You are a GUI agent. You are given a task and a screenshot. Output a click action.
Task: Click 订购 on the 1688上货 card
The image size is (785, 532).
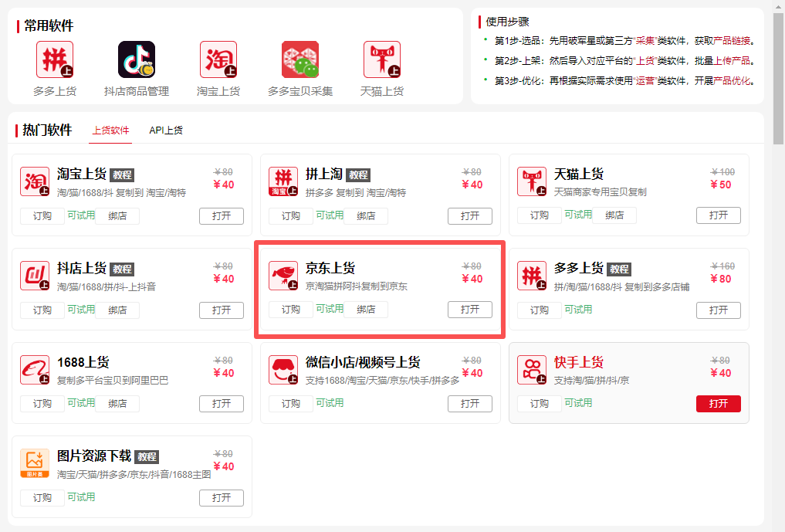(42, 404)
